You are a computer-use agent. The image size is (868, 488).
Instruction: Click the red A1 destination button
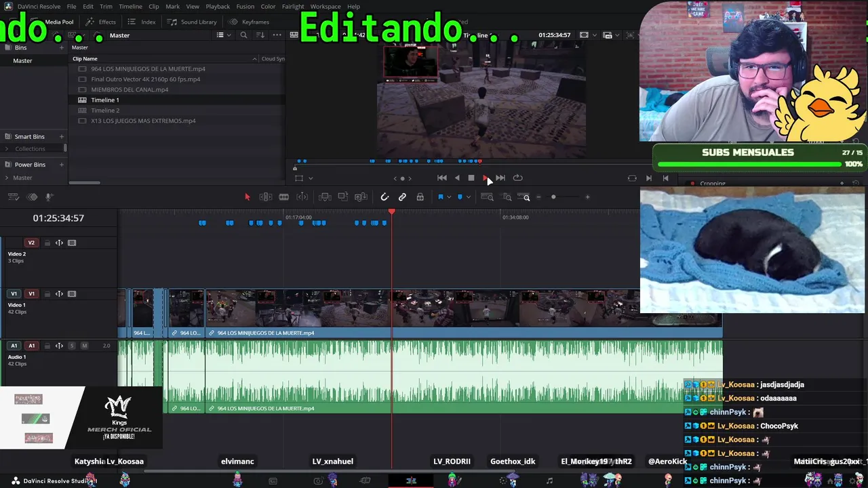point(31,346)
